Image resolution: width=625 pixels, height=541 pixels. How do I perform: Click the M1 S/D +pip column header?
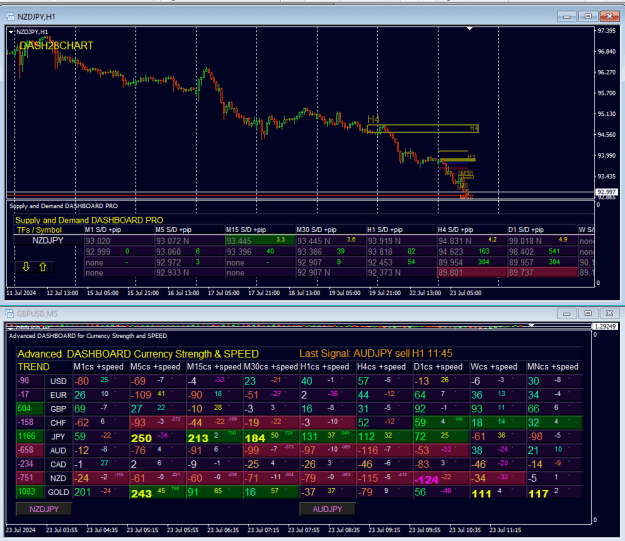coord(103,230)
